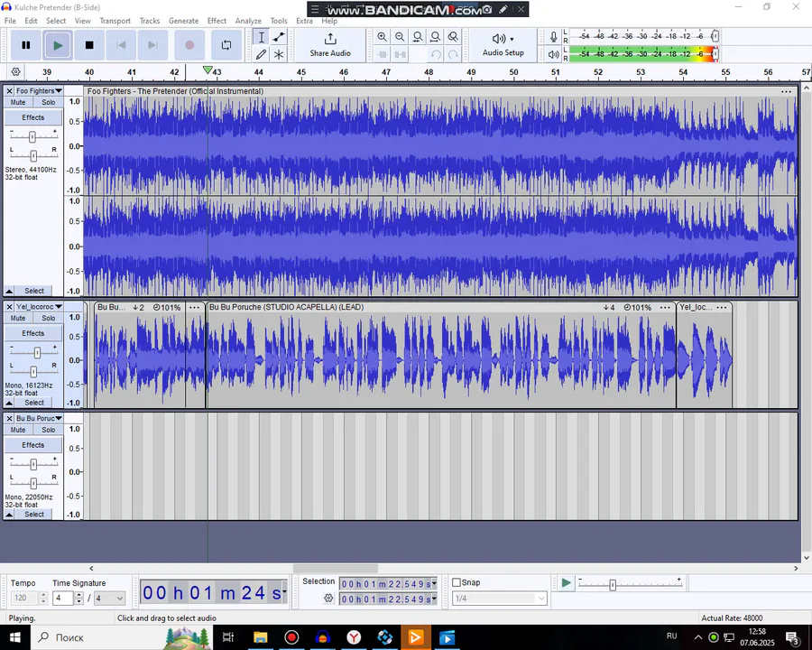Click the Undo arrow icon
Image resolution: width=812 pixels, height=650 pixels.
[436, 54]
